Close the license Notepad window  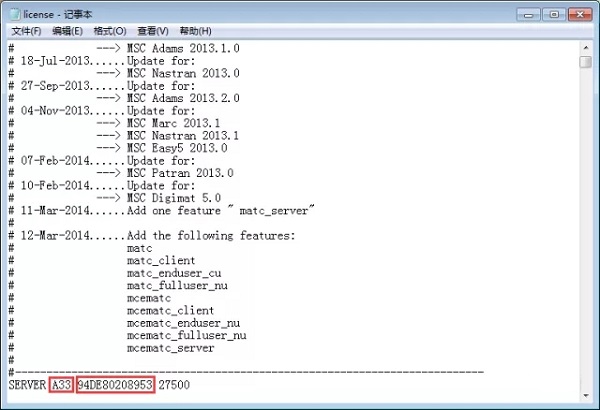click(580, 15)
